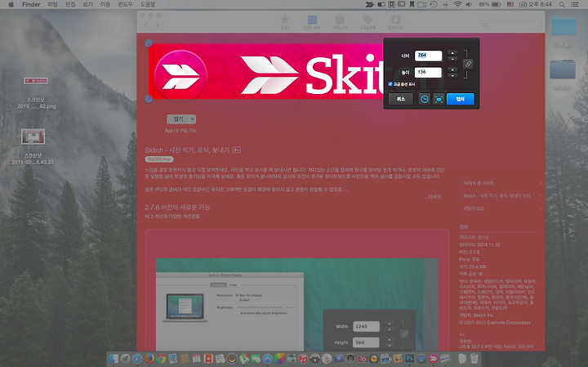The image size is (588, 367).
Task: Click the width input field showing 764
Action: tap(428, 56)
